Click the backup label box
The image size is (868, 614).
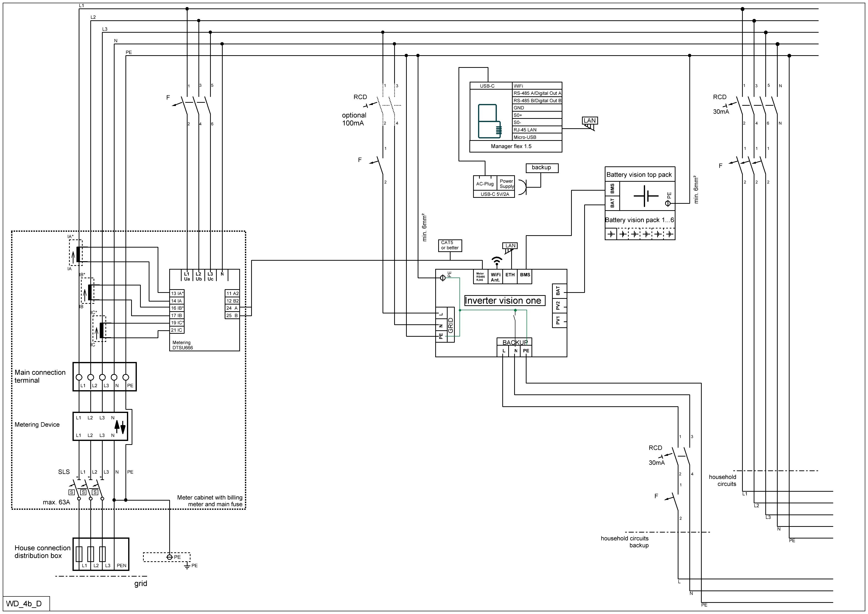point(542,168)
